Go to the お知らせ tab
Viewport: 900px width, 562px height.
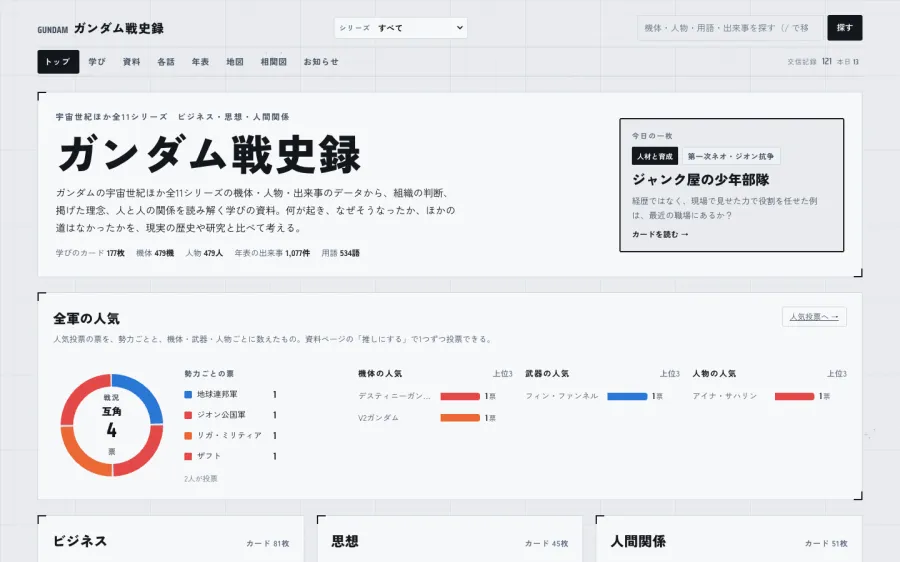tap(321, 61)
